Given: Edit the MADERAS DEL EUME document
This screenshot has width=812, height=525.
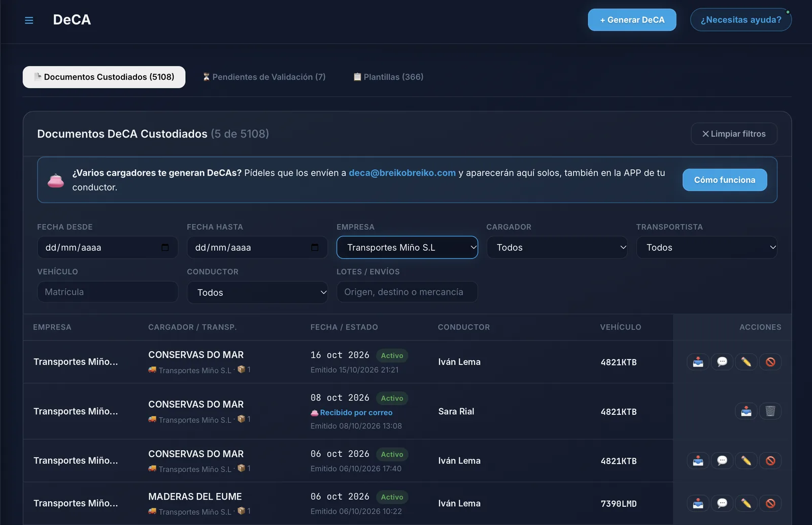Looking at the screenshot, I should click(x=746, y=503).
